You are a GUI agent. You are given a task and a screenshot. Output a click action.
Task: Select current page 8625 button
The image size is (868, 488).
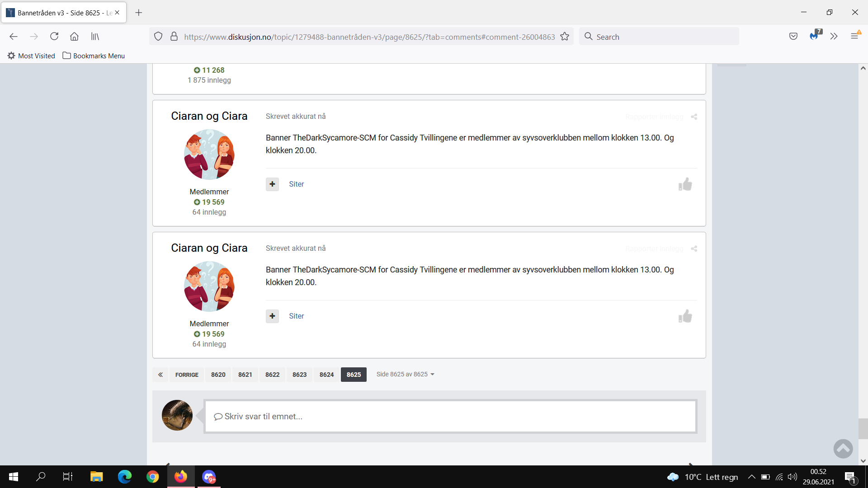click(x=354, y=375)
